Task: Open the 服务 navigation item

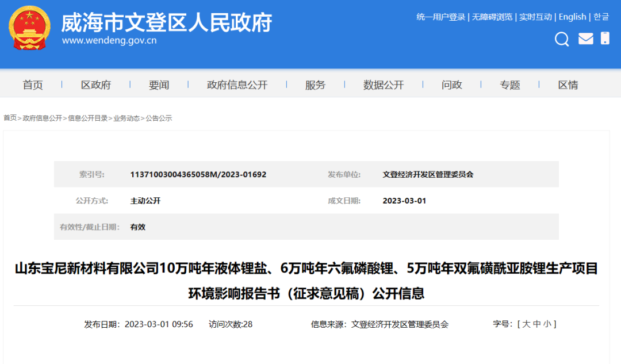Action: pyautogui.click(x=315, y=85)
